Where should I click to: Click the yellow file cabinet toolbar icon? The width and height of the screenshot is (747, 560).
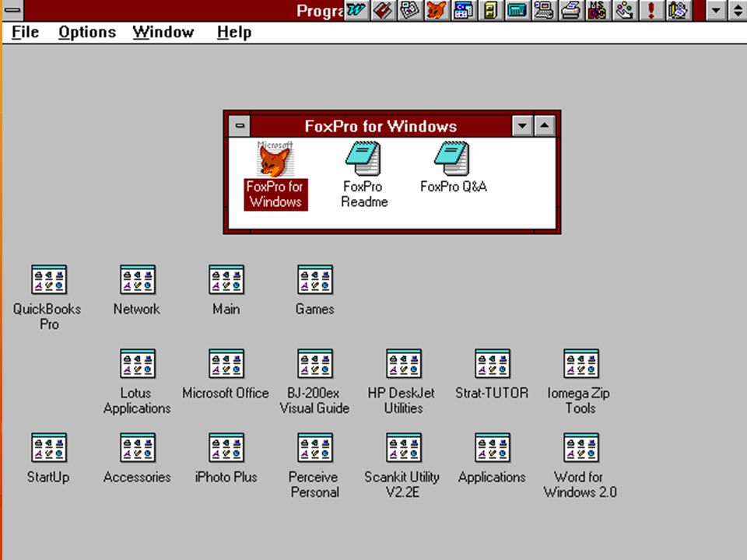[x=489, y=10]
